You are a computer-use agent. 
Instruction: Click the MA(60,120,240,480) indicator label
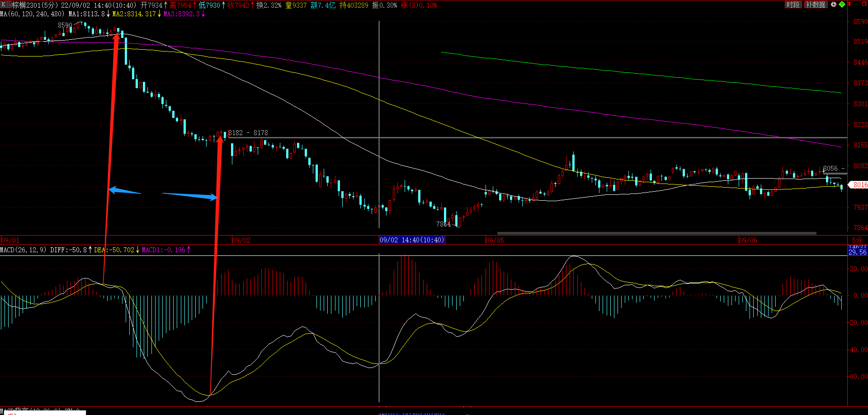pyautogui.click(x=32, y=14)
